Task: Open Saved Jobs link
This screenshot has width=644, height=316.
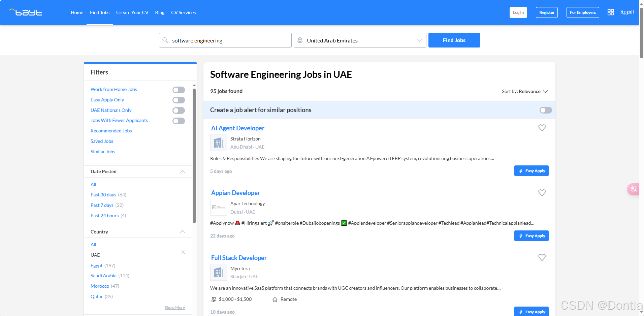Action: coord(102,141)
